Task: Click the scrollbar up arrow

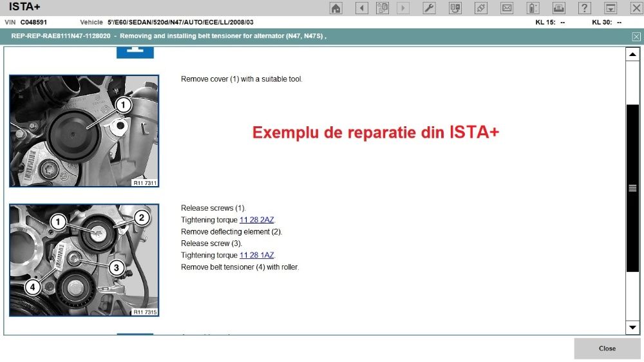Action: pos(632,54)
